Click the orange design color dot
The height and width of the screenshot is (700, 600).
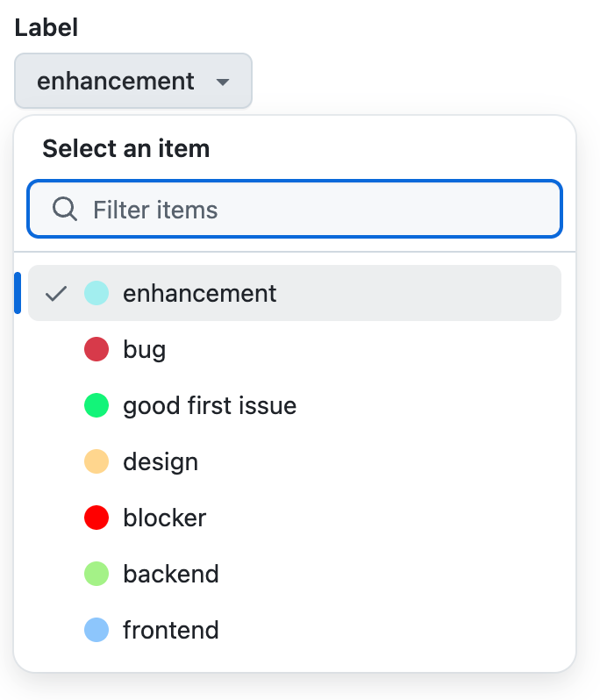[96, 461]
